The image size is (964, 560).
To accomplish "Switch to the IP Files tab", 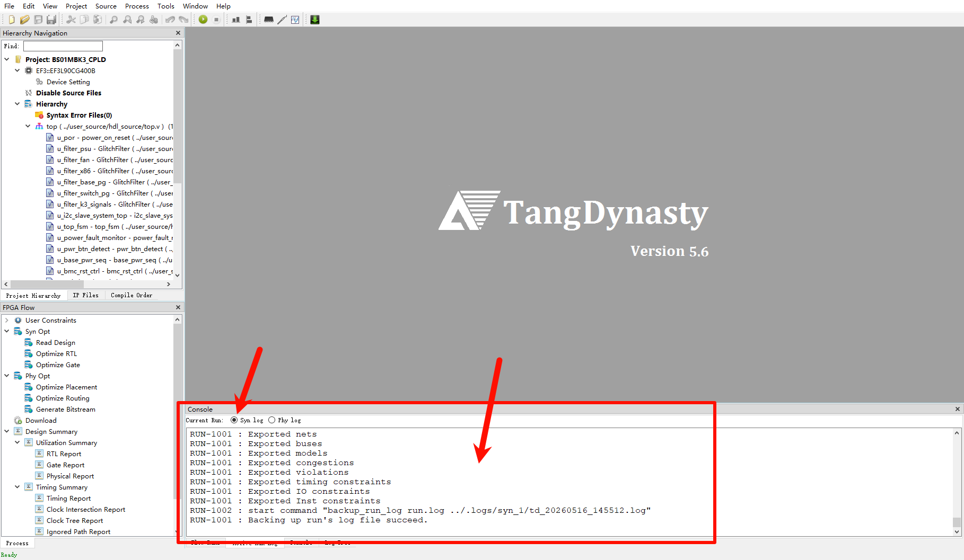I will coord(85,296).
